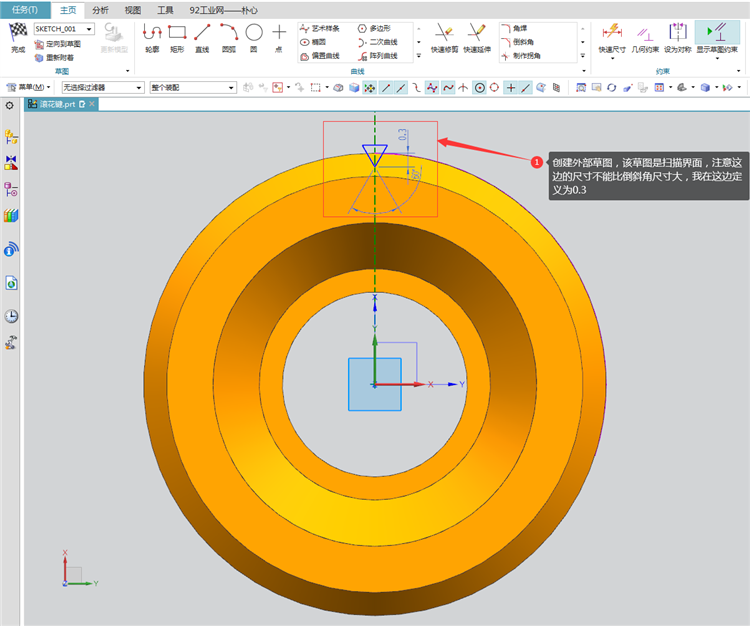Select the 圆 circle tool
The image size is (750, 626).
coord(254,38)
